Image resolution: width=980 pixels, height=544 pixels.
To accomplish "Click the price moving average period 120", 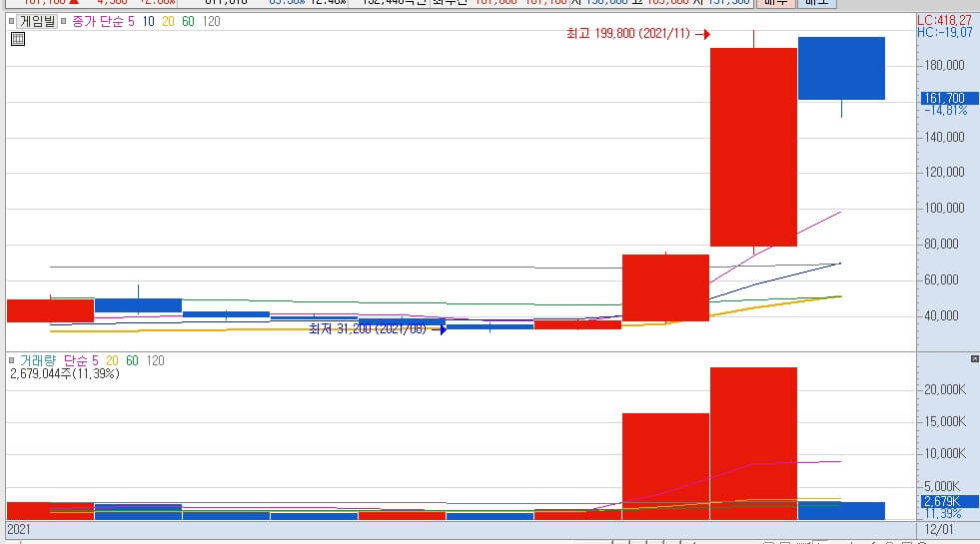I will (212, 21).
